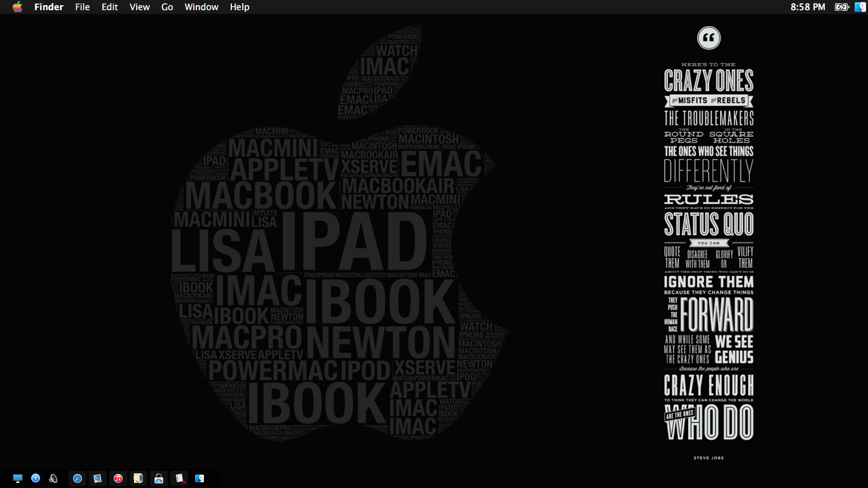Open the View menu
The image size is (868, 488).
point(140,7)
